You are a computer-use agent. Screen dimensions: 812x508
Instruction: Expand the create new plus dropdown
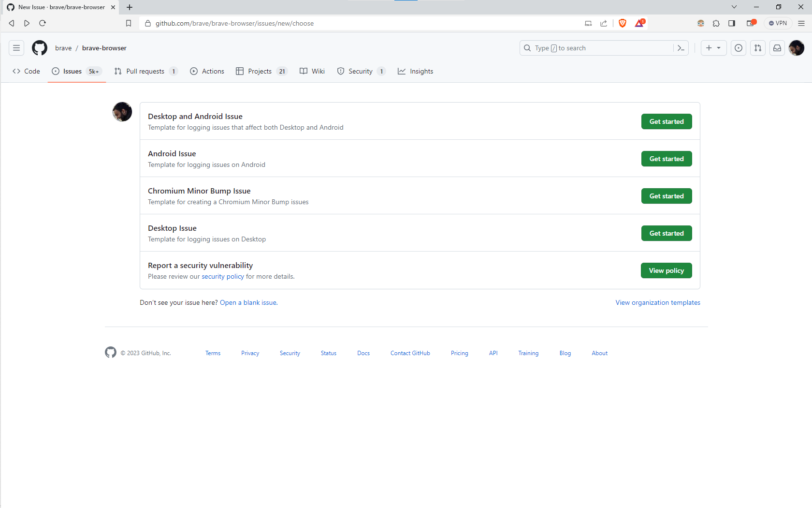[713, 48]
